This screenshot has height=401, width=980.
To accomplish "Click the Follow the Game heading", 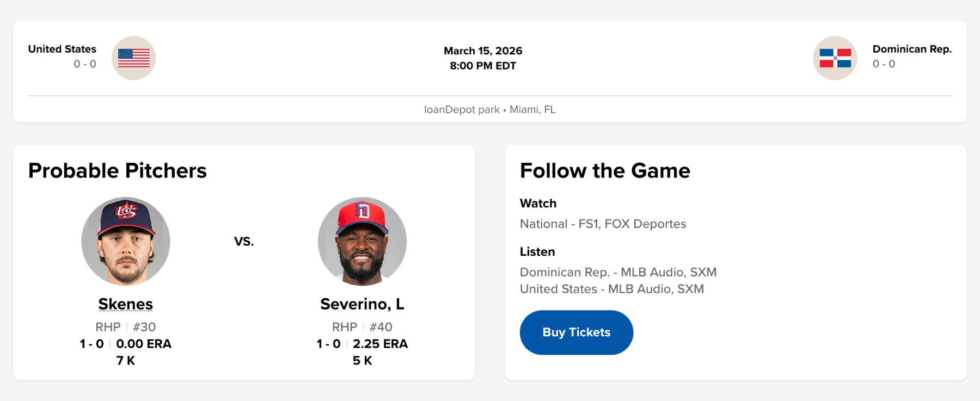I will [605, 171].
